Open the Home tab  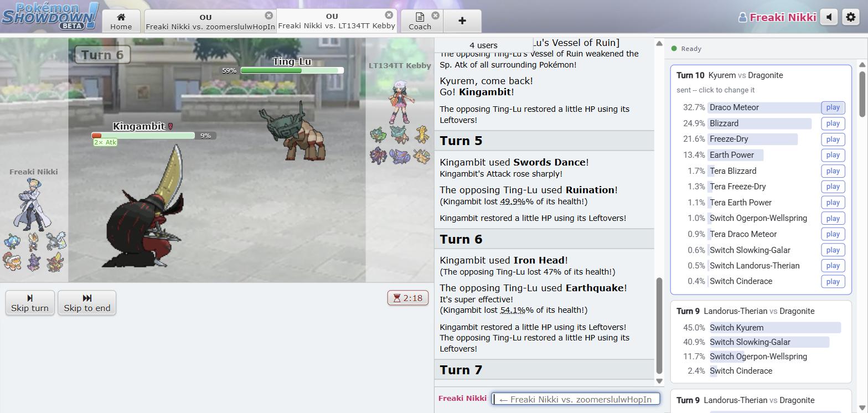pos(121,21)
